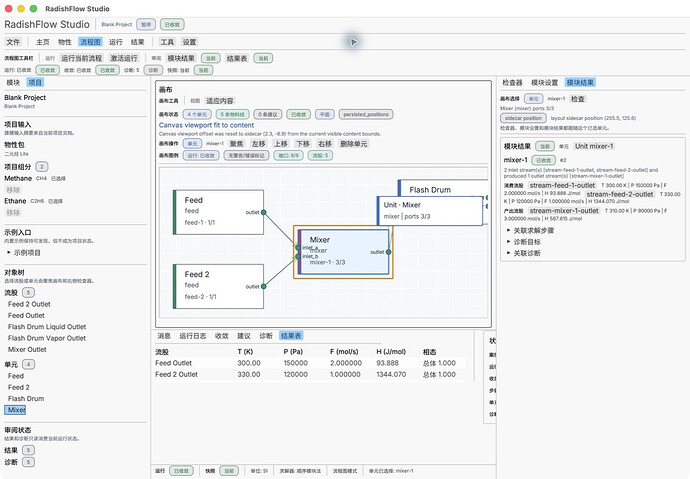Screen dimensions: 690x479
Task: Click the Unit mixer-1 chip
Action: (594, 146)
